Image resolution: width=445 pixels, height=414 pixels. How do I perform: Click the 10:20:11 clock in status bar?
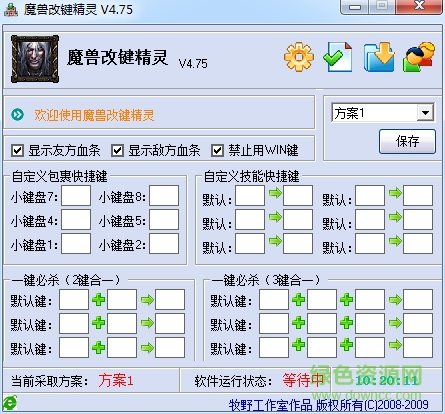pos(386,380)
